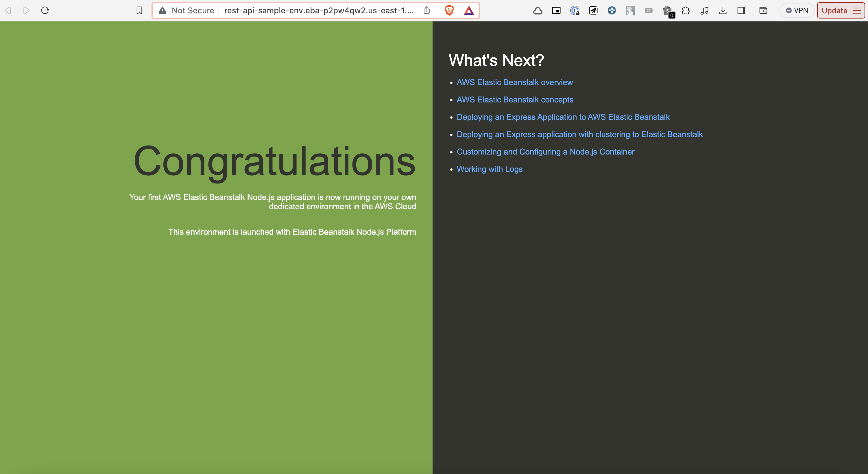Toggle the browser sidebar panel
The height and width of the screenshot is (474, 868).
(741, 10)
